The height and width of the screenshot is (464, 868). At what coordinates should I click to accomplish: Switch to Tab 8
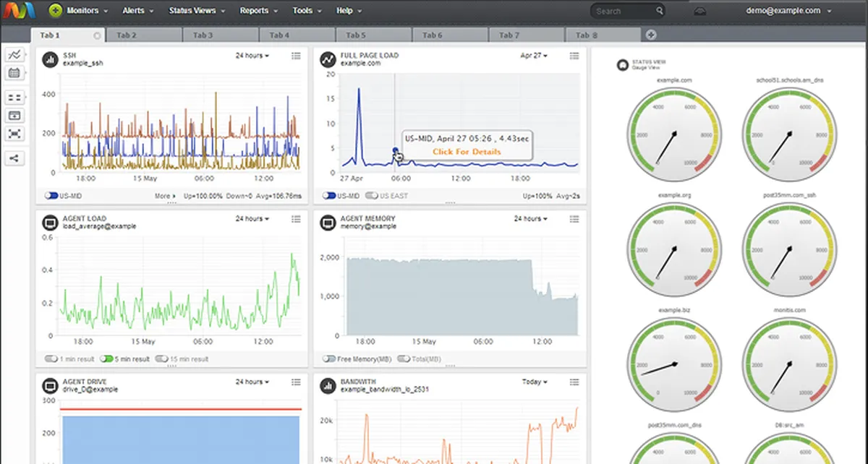[x=603, y=35]
